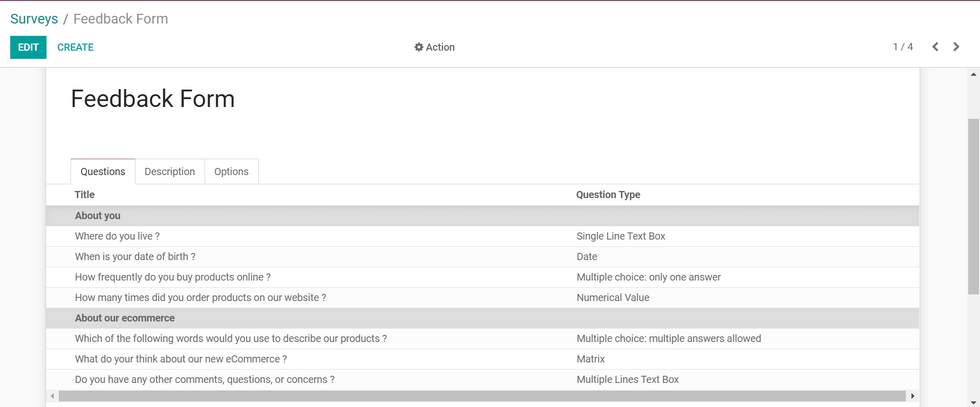Switch to the Options tab
The width and height of the screenshot is (980, 407).
pos(231,172)
